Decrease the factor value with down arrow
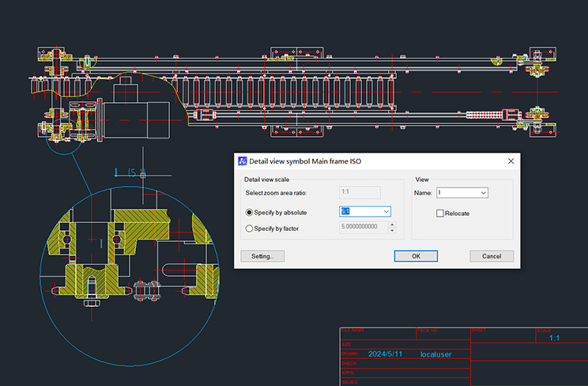Viewport: 588px width, 386px height. point(392,230)
